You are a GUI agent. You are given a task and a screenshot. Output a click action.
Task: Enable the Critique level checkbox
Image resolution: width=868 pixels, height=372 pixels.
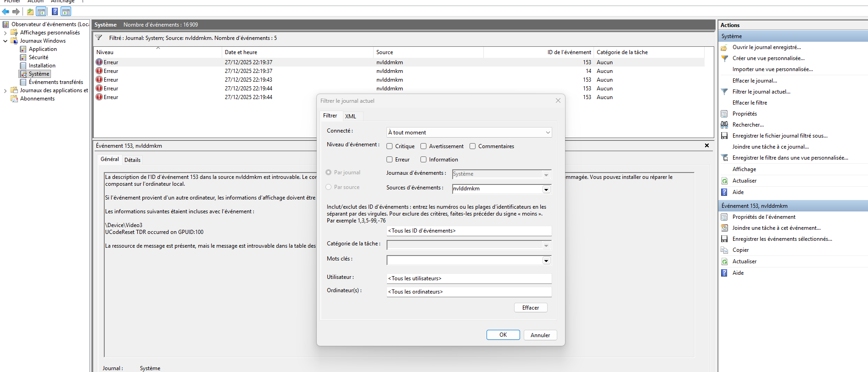(390, 146)
